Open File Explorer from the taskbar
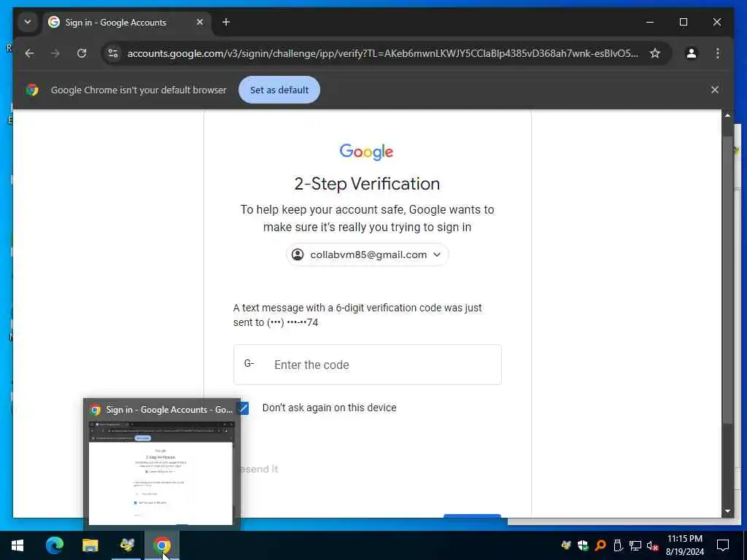Screen dimensions: 747x560 (x=90, y=545)
